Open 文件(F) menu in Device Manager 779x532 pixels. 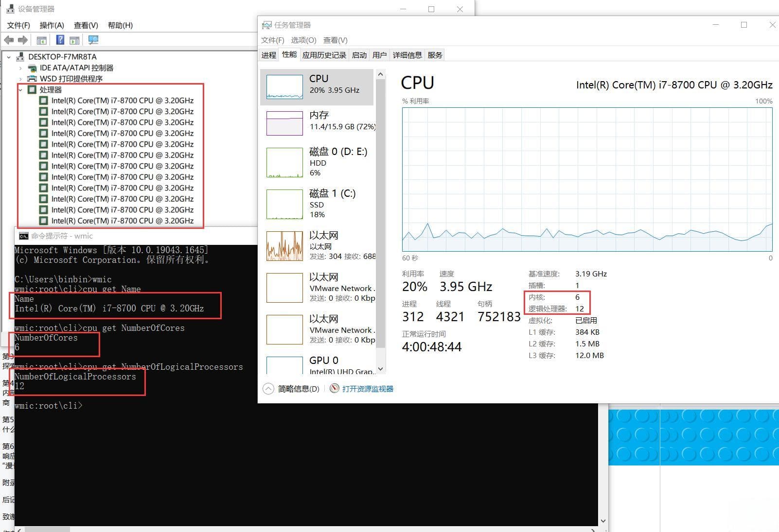(18, 25)
